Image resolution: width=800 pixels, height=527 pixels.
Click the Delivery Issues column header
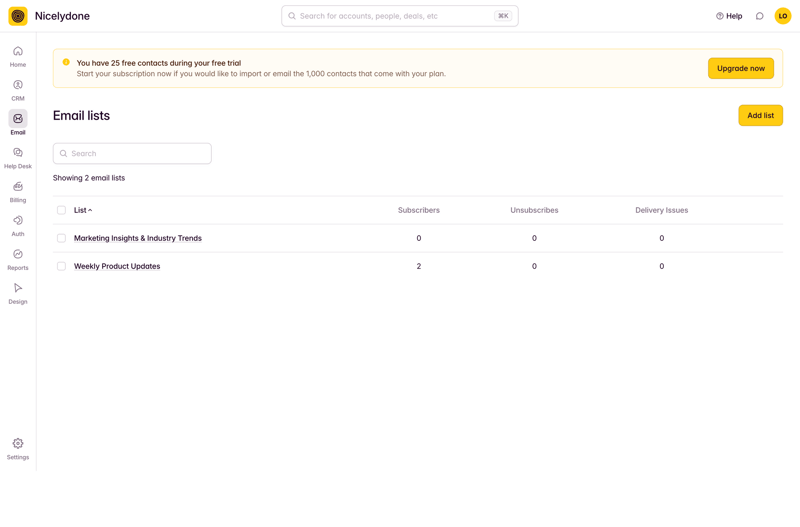[x=662, y=210]
